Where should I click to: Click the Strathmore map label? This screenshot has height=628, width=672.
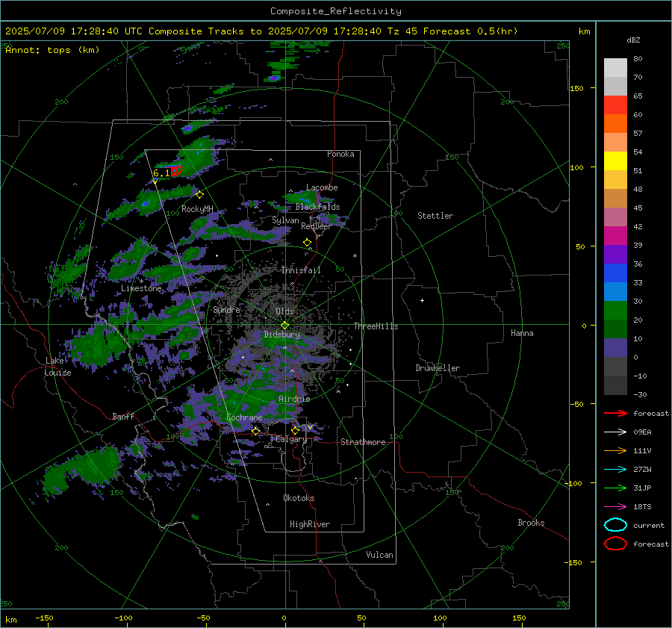364,442
